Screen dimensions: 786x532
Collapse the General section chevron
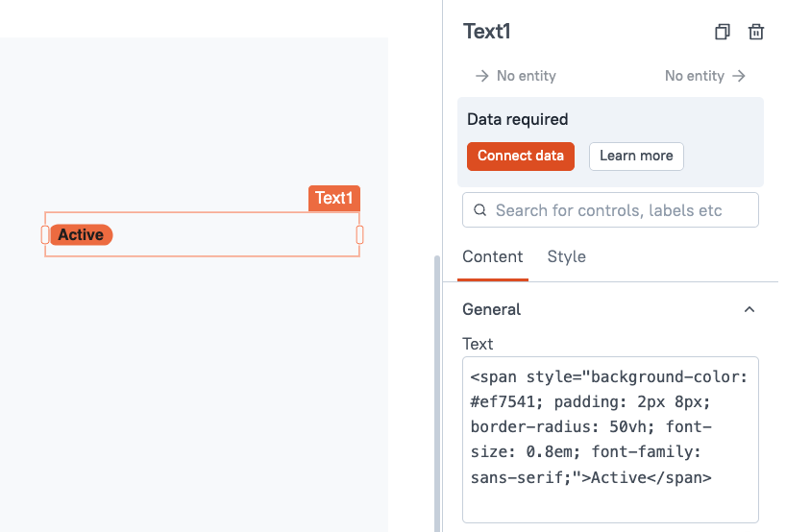pos(749,309)
